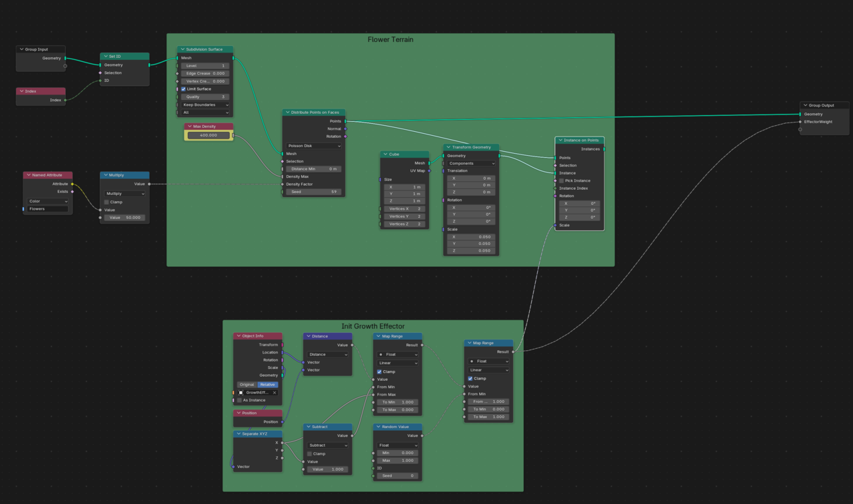Click the EffectorWeight socket on Group Output
This screenshot has height=504, width=853.
point(800,122)
